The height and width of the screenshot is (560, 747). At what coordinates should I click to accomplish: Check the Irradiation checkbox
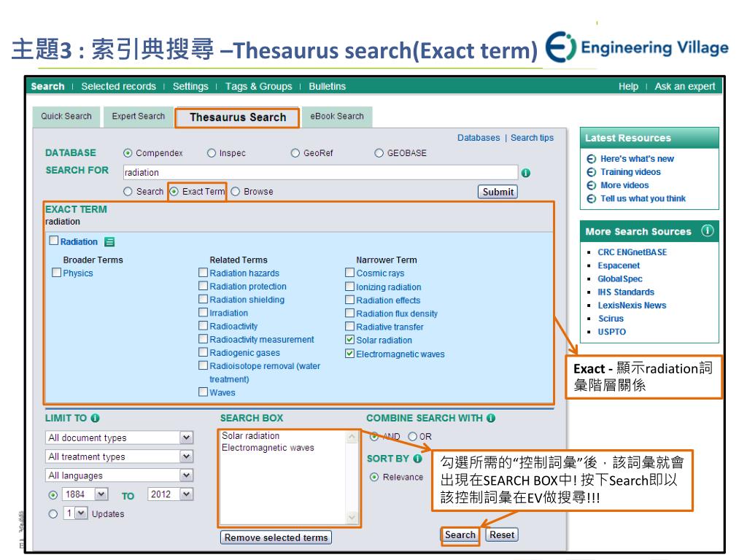pos(204,312)
